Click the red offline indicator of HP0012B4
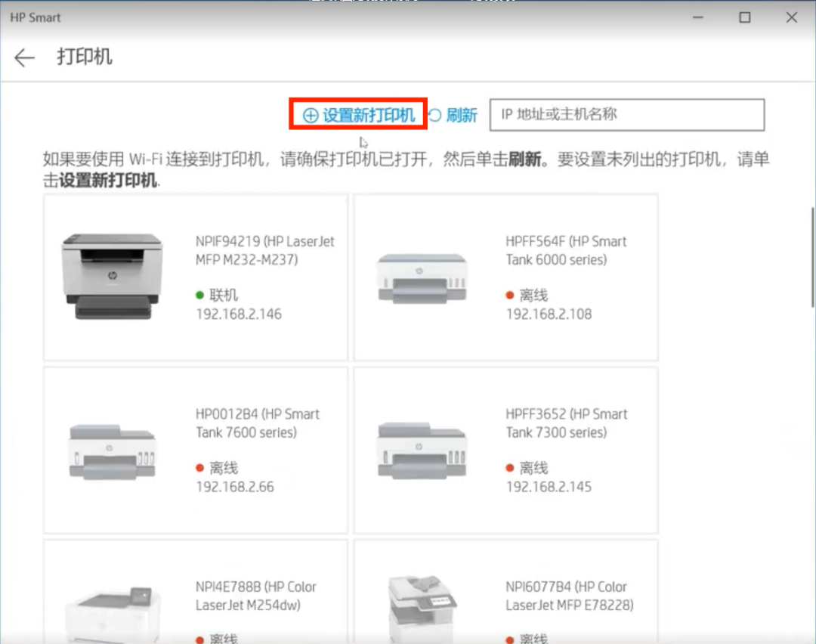816x644 pixels. point(200,467)
